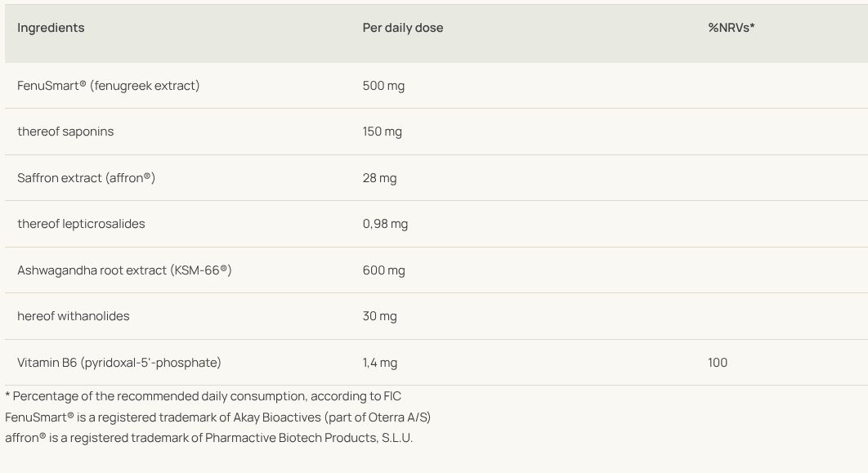868x473 pixels.
Task: Select the Ashwagandha root extract cell
Action: click(124, 270)
